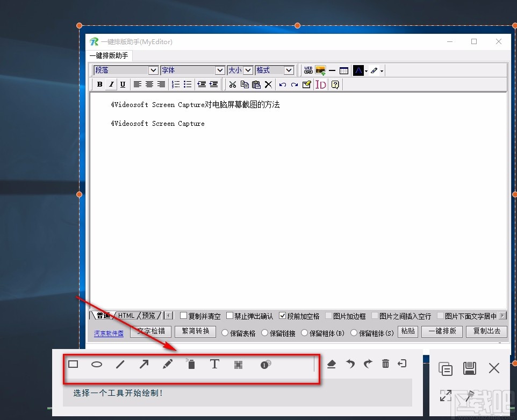Screen dimensions: 517x420
Task: Undo last drawing in capture toolbar
Action: (x=350, y=364)
